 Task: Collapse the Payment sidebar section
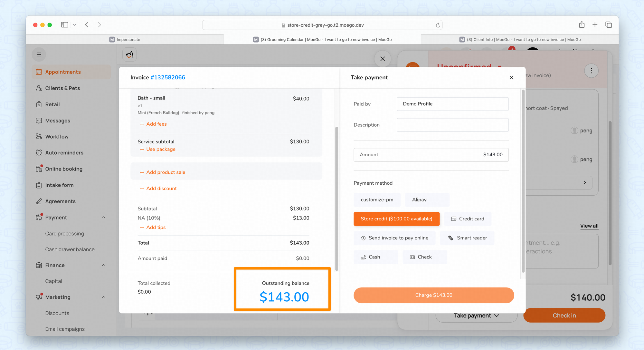pyautogui.click(x=104, y=218)
